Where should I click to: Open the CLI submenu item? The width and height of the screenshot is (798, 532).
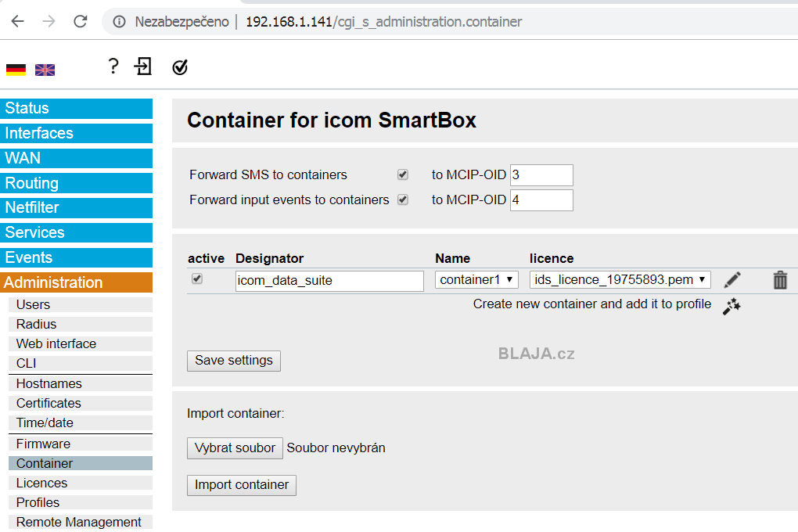(81, 364)
